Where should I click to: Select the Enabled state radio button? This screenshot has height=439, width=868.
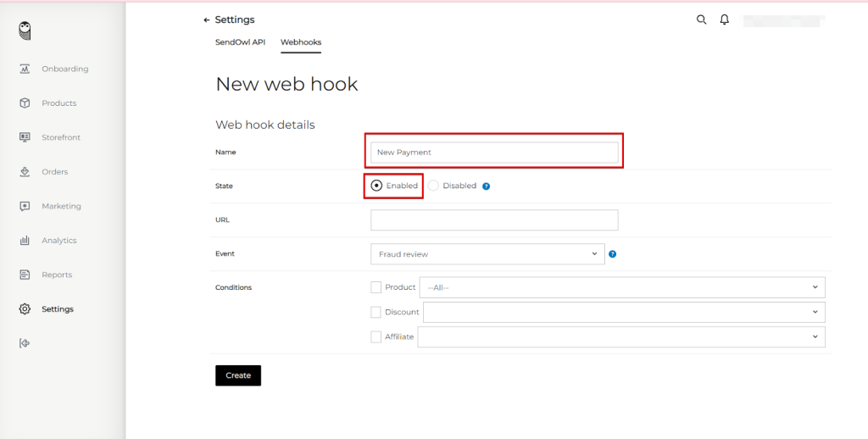[376, 186]
